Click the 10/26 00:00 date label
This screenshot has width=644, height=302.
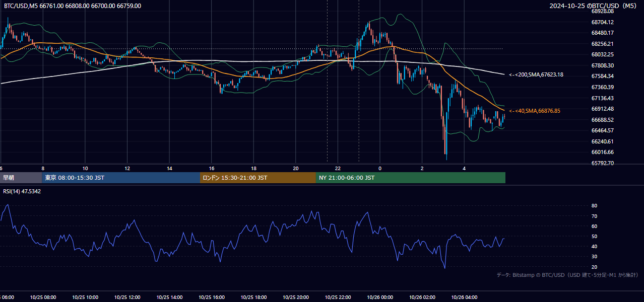tap(380, 297)
